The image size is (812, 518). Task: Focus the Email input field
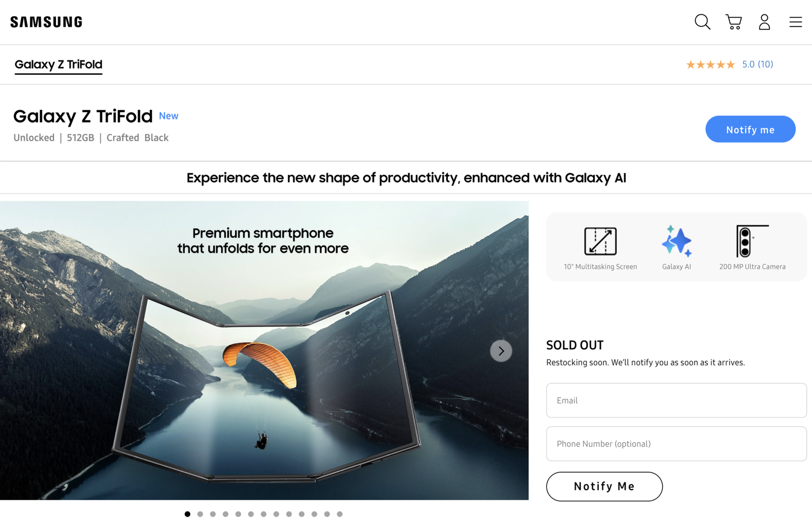coord(676,401)
